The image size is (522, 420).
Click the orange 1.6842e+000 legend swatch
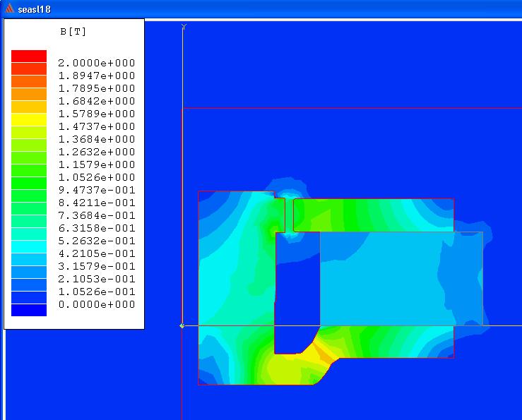tap(29, 94)
